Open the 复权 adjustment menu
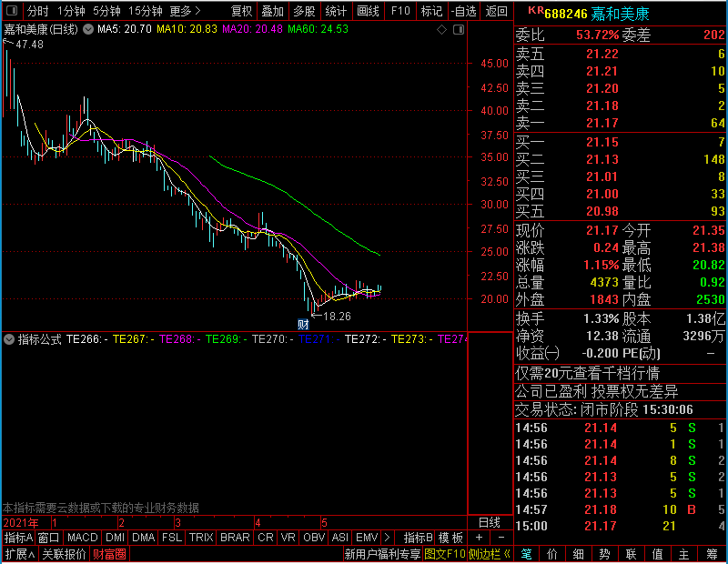728x564 pixels. point(241,11)
